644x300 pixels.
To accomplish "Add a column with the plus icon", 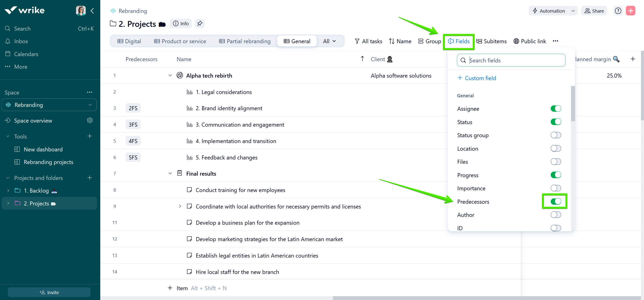I will 633,59.
